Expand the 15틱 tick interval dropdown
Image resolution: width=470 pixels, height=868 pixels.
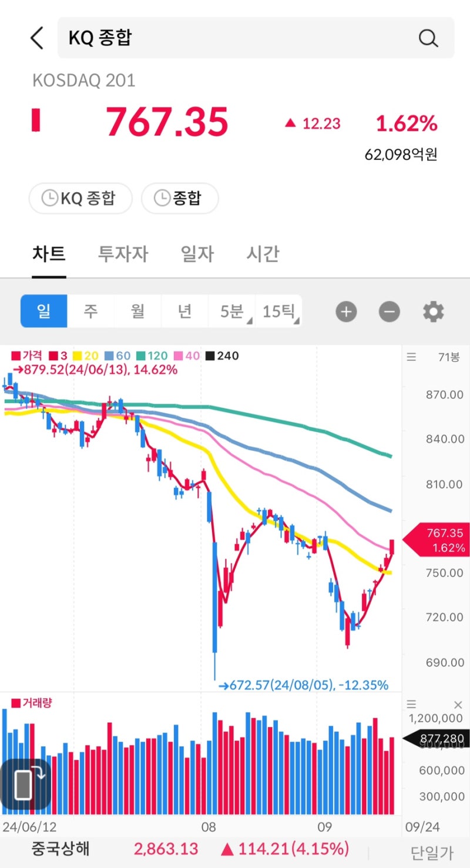coord(279,311)
